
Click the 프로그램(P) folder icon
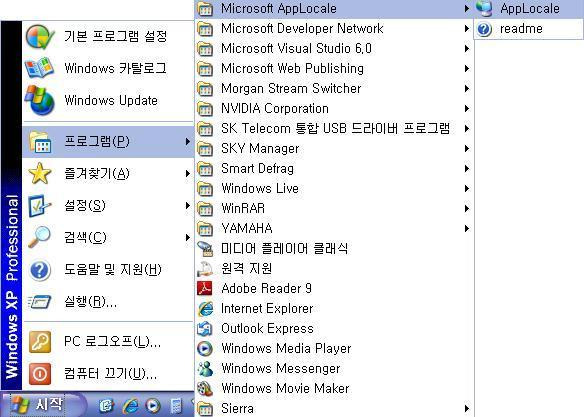pyautogui.click(x=39, y=142)
